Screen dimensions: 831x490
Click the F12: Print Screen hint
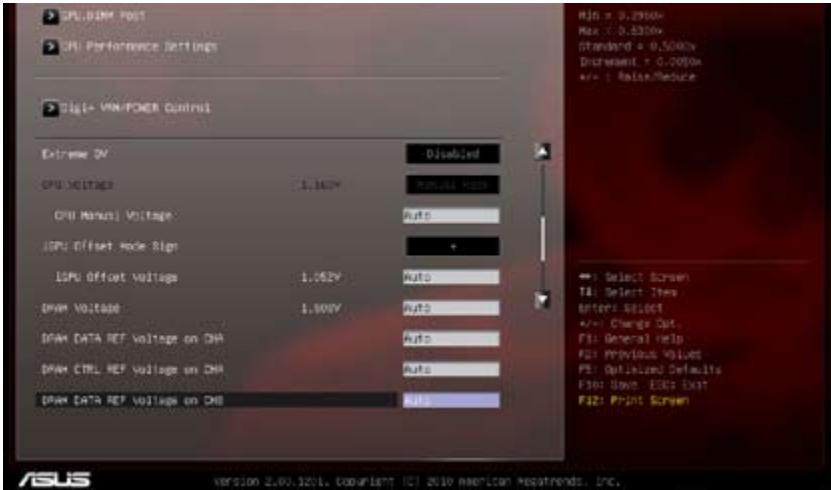(634, 400)
